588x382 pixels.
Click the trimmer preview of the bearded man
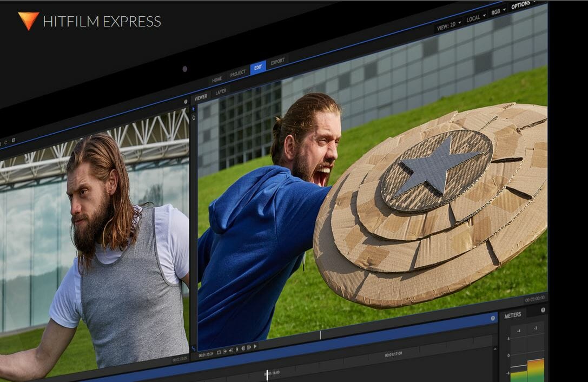pos(94,244)
